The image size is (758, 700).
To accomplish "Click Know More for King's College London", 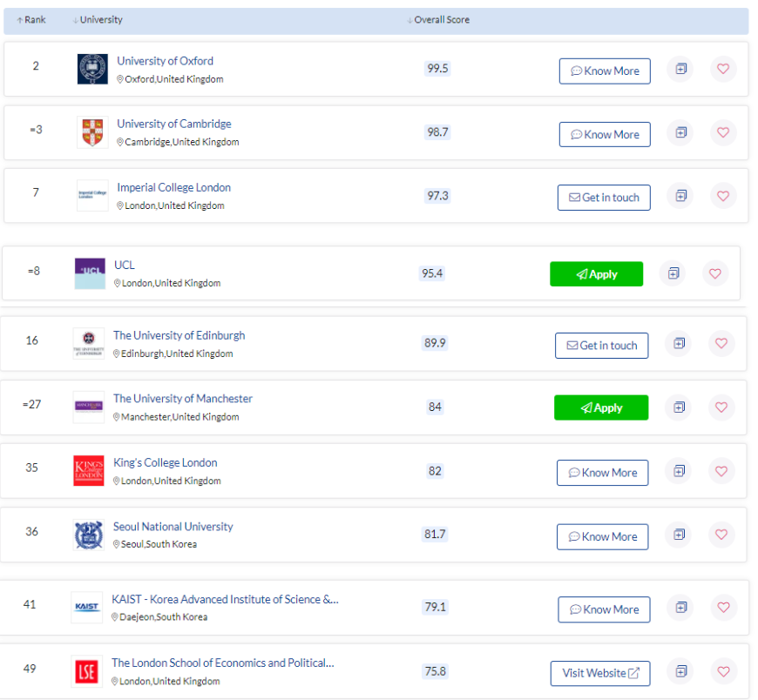I will [x=602, y=473].
